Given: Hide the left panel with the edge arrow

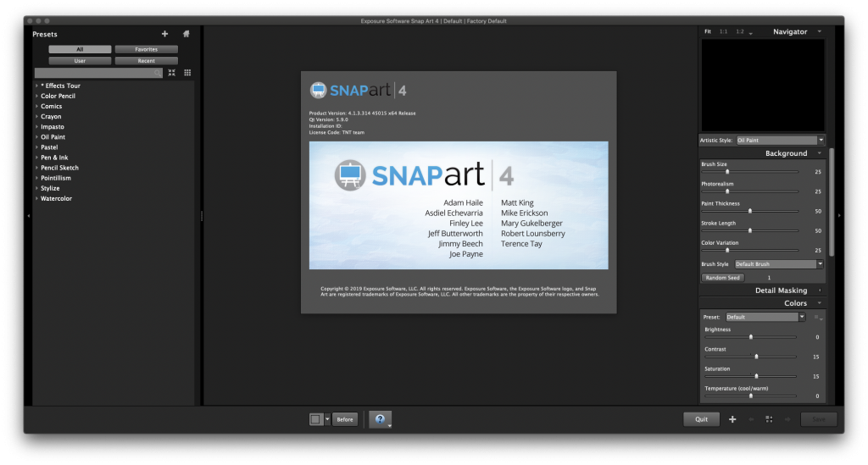Looking at the screenshot, I should pyautogui.click(x=28, y=216).
